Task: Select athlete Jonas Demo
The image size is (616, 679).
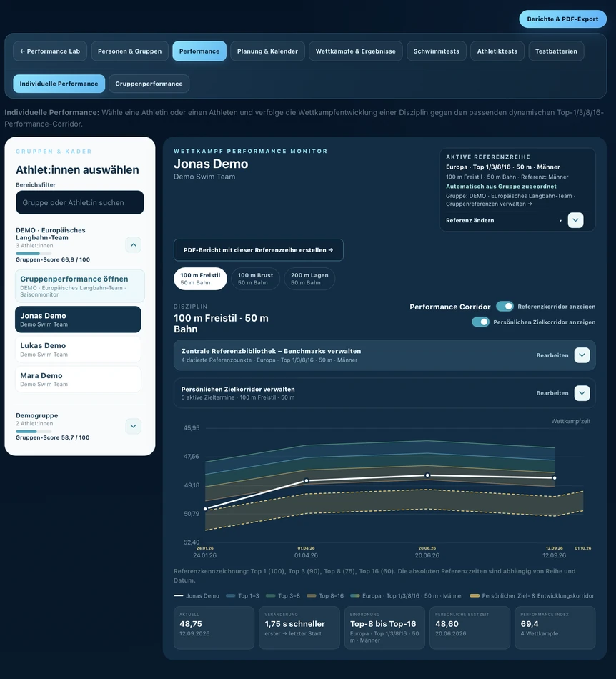Action: [x=78, y=319]
